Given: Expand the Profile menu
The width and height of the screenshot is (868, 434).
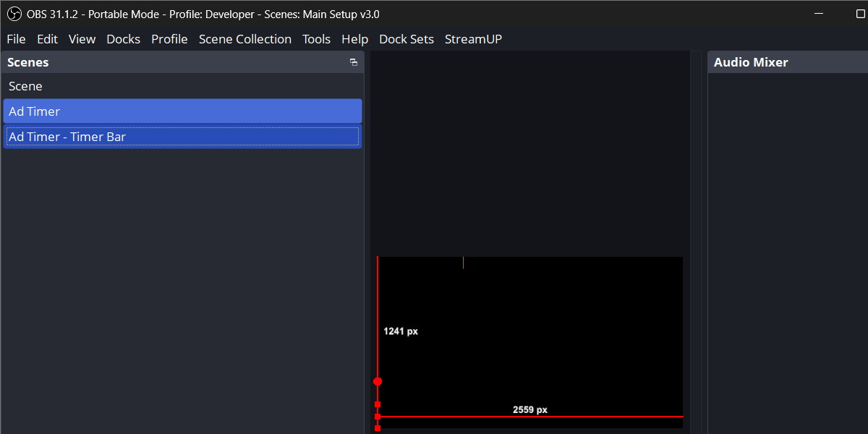Looking at the screenshot, I should coord(169,39).
